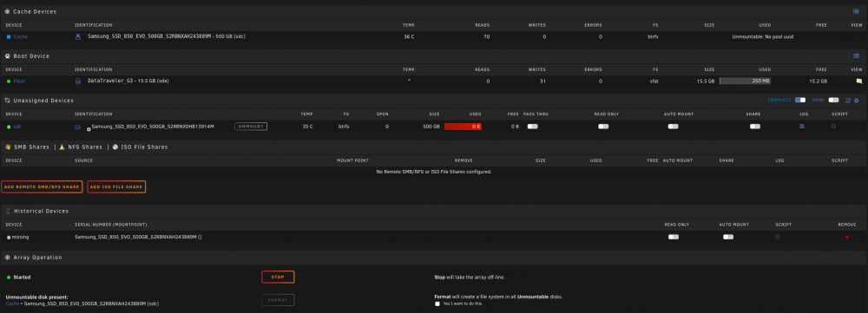Open the Flash device link

[x=19, y=82]
